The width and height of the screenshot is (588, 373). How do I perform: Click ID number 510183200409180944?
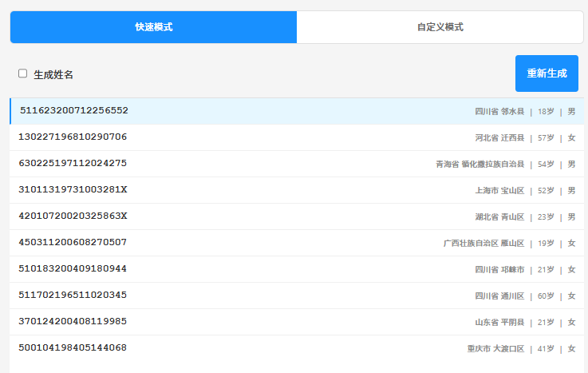[73, 269]
